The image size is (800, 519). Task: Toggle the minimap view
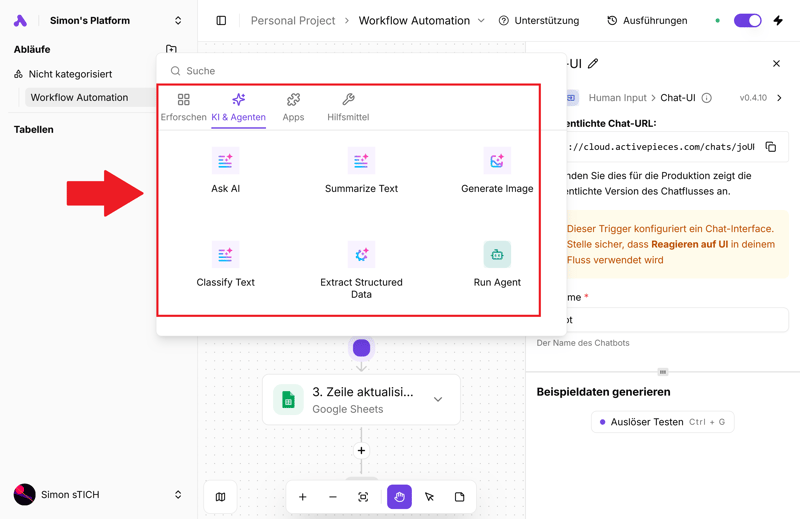point(221,497)
